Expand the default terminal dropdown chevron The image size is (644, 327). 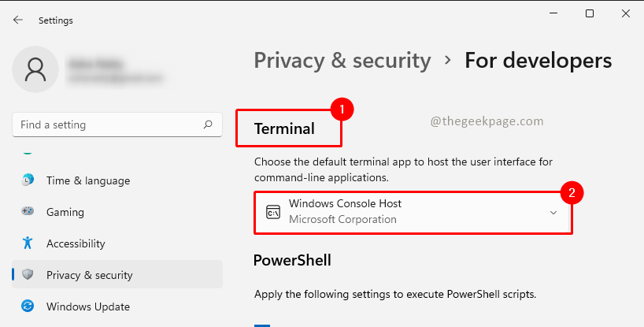[x=553, y=212]
